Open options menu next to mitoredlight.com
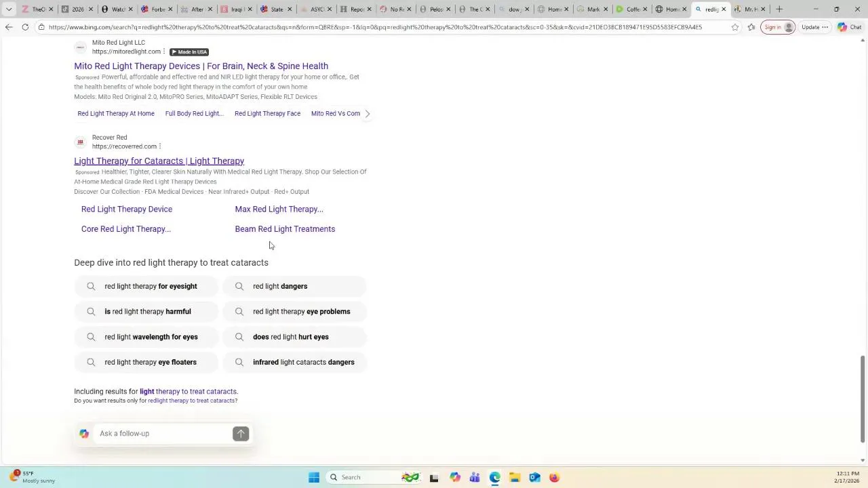 pos(163,52)
